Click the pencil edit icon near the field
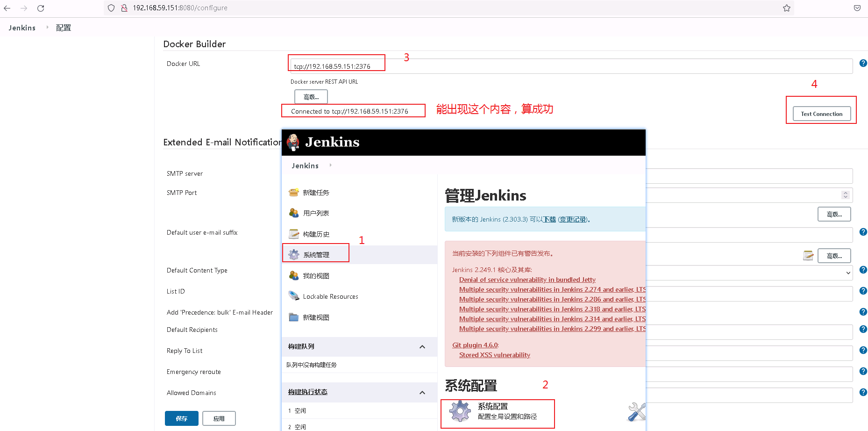868x431 pixels. (808, 255)
